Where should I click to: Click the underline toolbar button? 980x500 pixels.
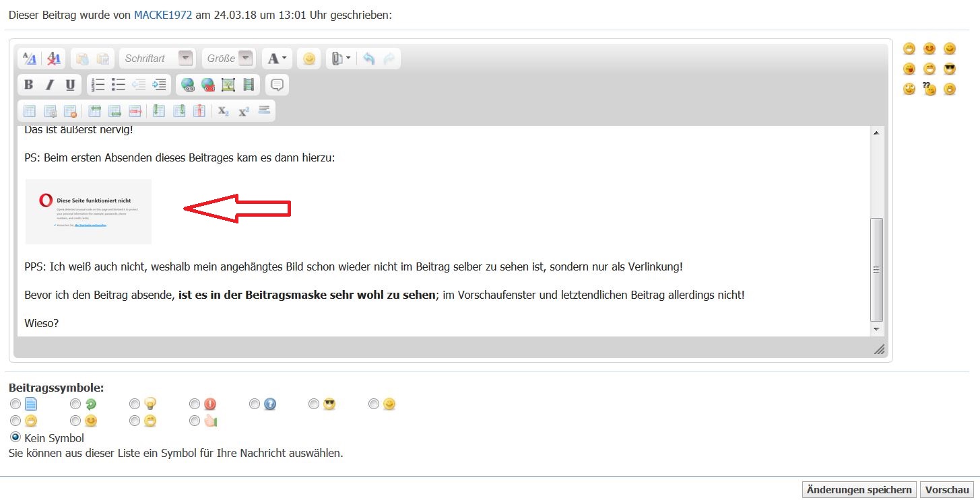70,85
